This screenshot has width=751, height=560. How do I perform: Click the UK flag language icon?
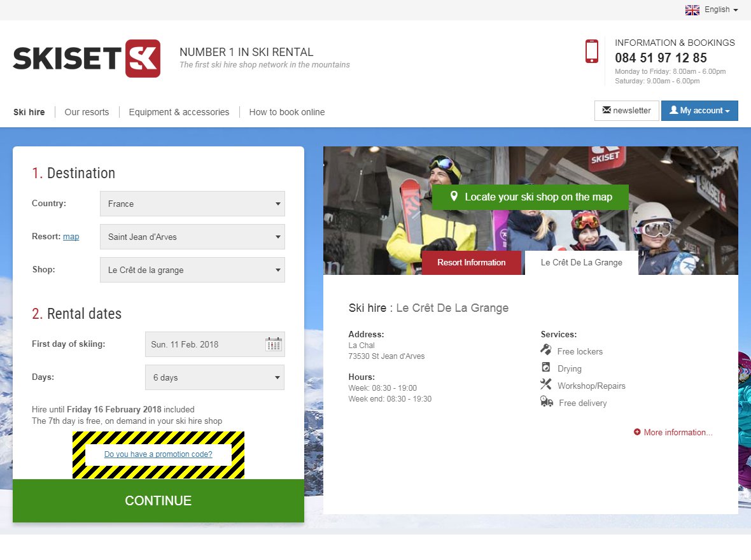pos(692,10)
